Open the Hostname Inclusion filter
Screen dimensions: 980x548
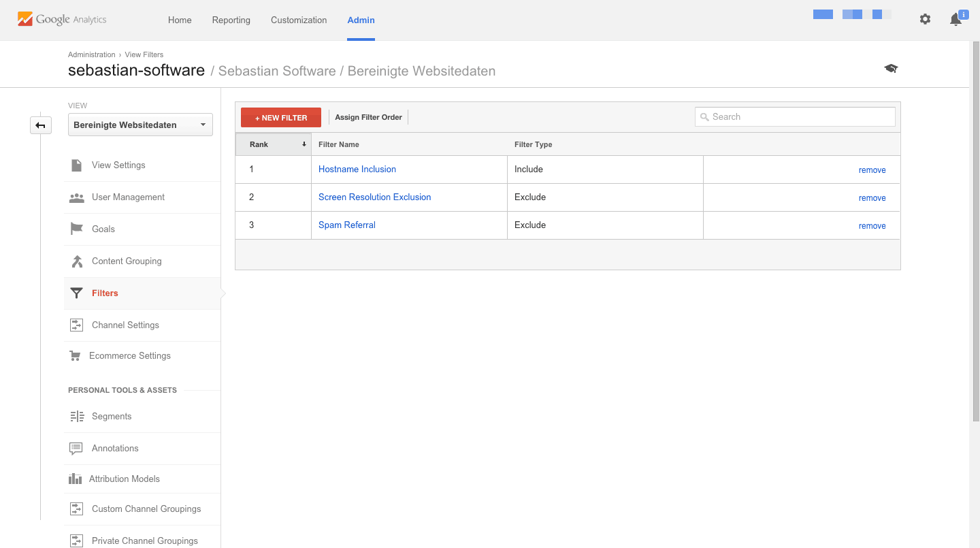(x=357, y=170)
